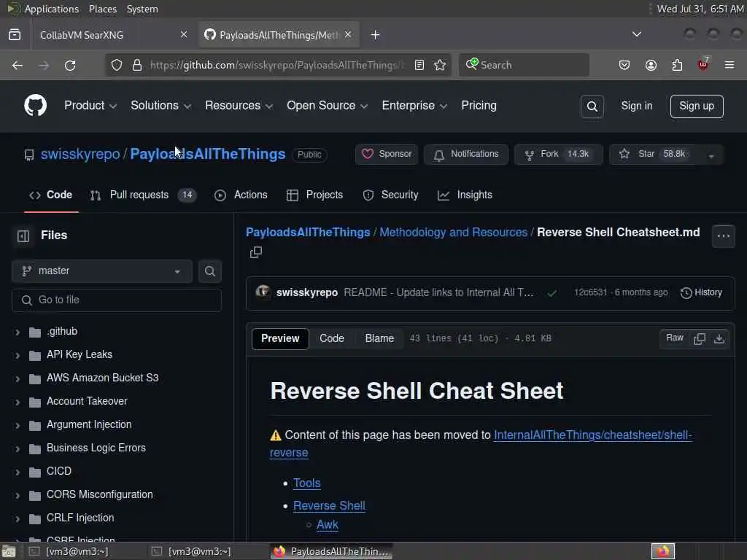The height and width of the screenshot is (560, 747).
Task: Click the Go to file input
Action: point(117,300)
